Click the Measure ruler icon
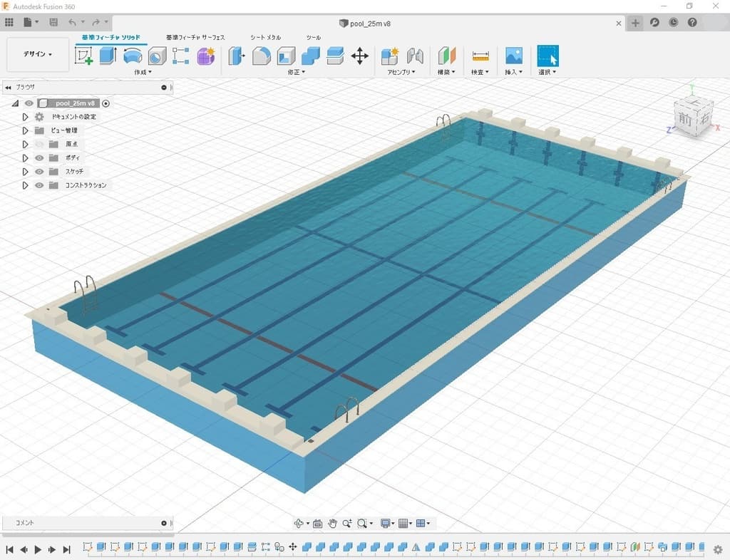Viewport: 730px width, 560px height. (x=480, y=56)
